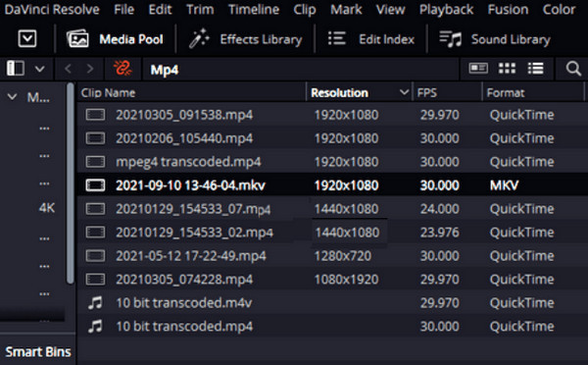Open the Edit menu
This screenshot has width=588, height=365.
pos(160,10)
